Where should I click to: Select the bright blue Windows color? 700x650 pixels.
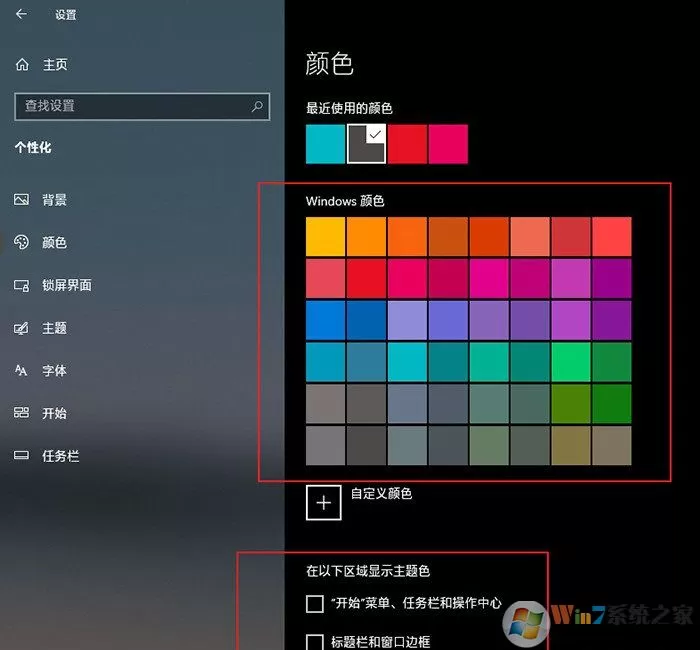[325, 320]
